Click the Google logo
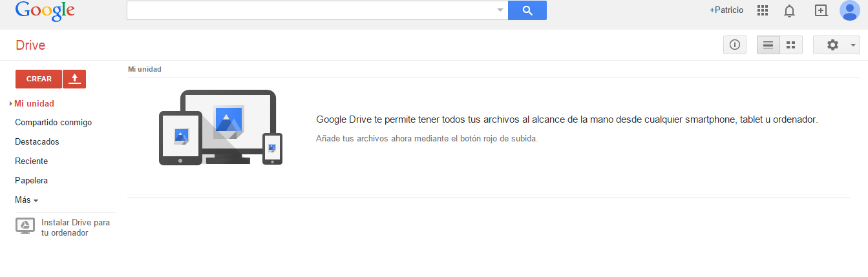The width and height of the screenshot is (868, 277). click(45, 10)
